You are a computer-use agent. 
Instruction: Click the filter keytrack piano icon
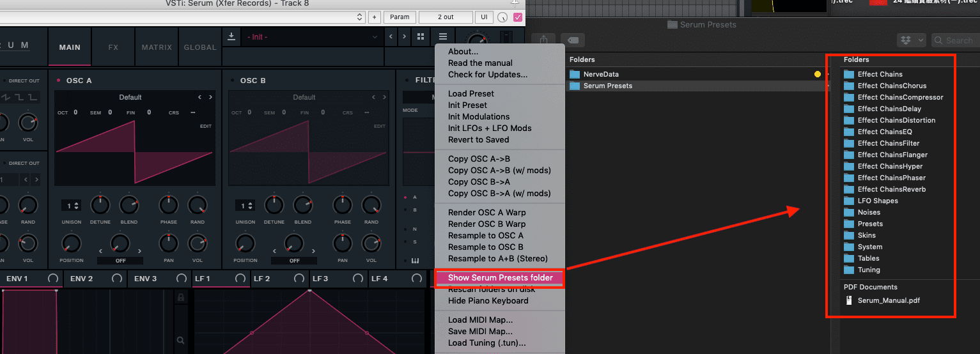point(415,261)
